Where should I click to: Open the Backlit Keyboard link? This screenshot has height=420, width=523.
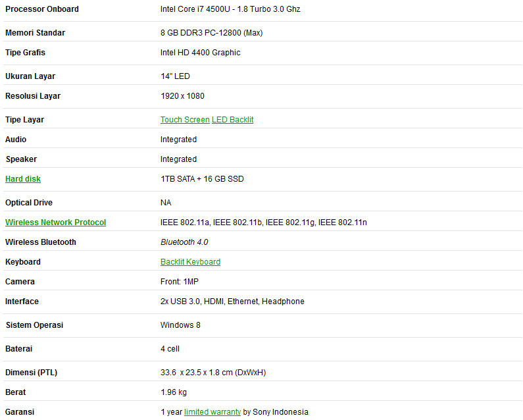pos(191,262)
